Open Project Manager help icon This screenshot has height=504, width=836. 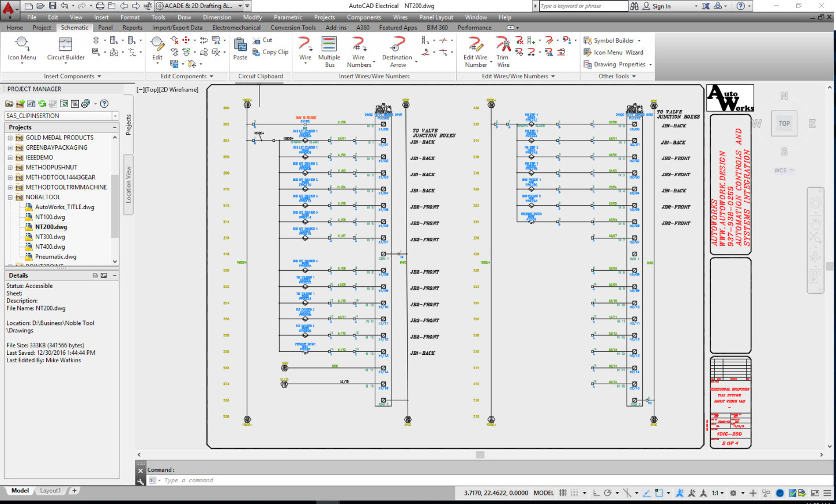click(104, 104)
